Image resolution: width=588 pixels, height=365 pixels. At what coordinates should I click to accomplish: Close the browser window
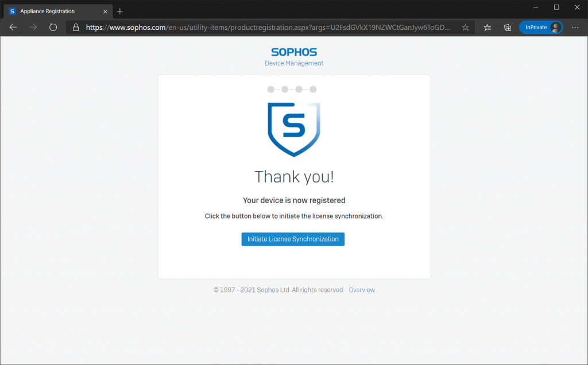577,7
